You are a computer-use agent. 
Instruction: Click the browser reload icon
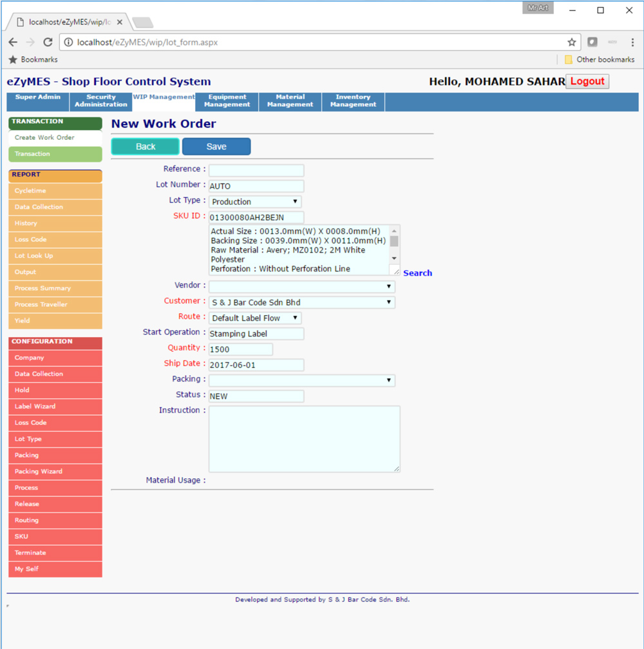48,42
